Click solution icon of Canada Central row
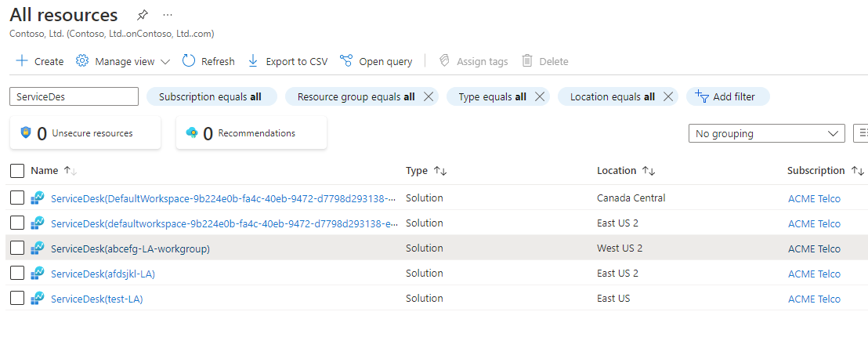This screenshot has height=359, width=868. coord(37,198)
